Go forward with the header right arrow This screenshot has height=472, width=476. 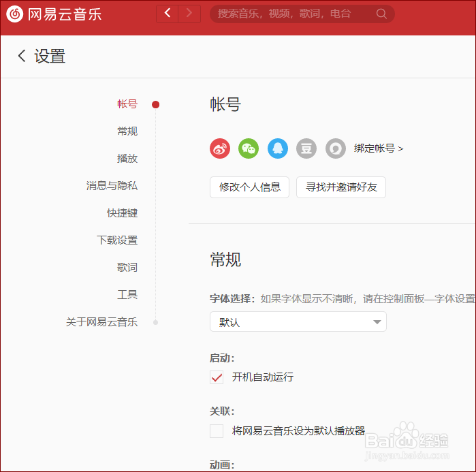(x=189, y=14)
